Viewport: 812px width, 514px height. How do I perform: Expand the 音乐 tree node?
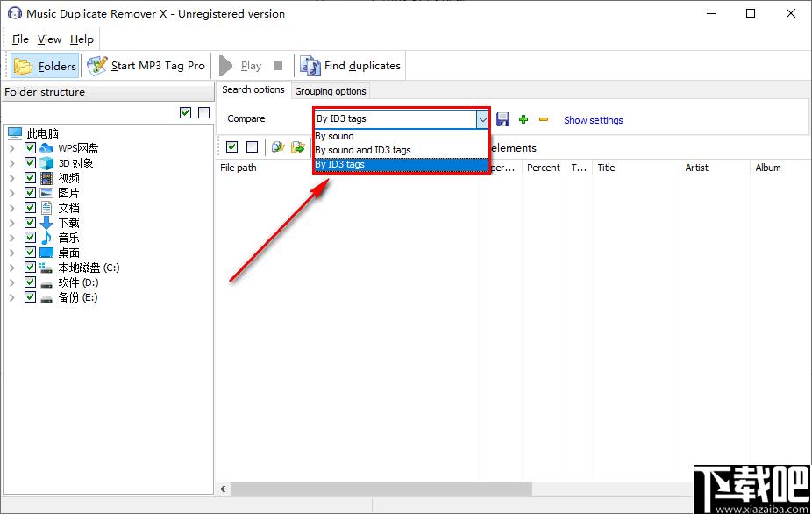12,238
